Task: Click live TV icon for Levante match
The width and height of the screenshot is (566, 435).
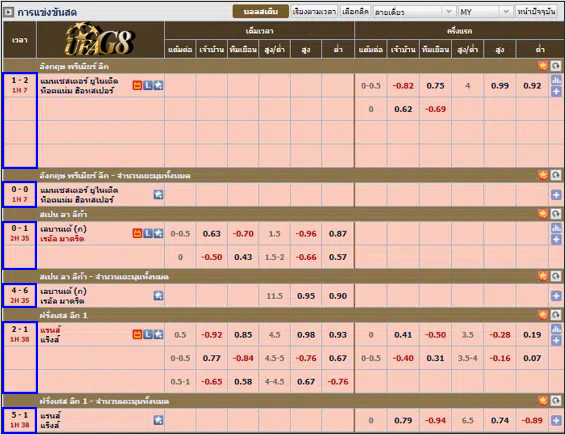Action: coord(137,234)
